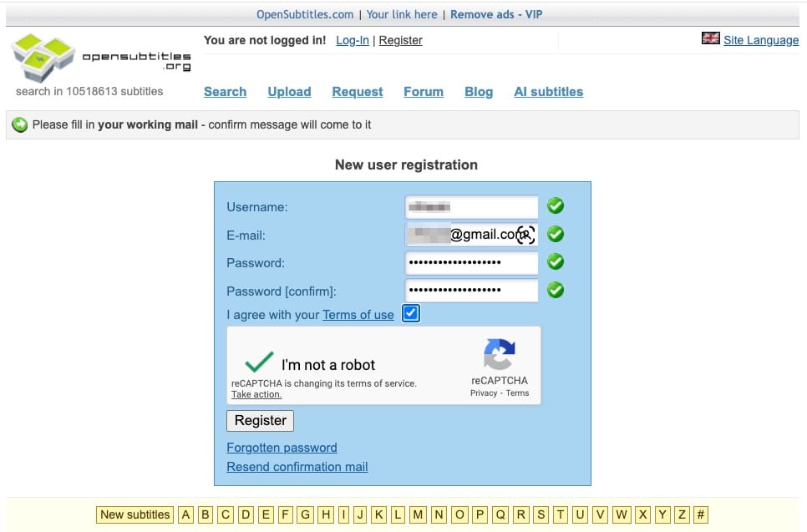Open the reCAPTCHA Privacy link
The width and height of the screenshot is (807, 532).
click(484, 393)
